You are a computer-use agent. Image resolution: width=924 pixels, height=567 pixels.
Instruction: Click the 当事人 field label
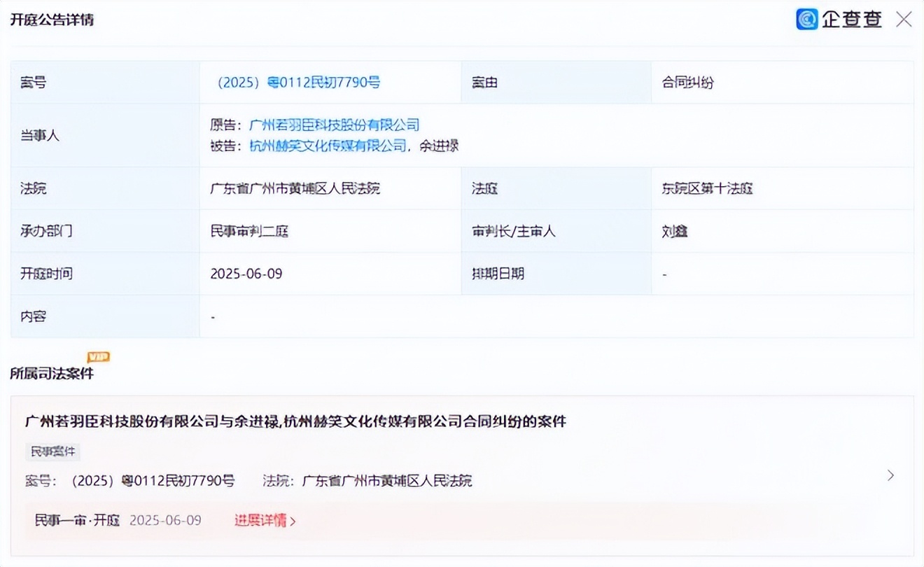tap(40, 135)
